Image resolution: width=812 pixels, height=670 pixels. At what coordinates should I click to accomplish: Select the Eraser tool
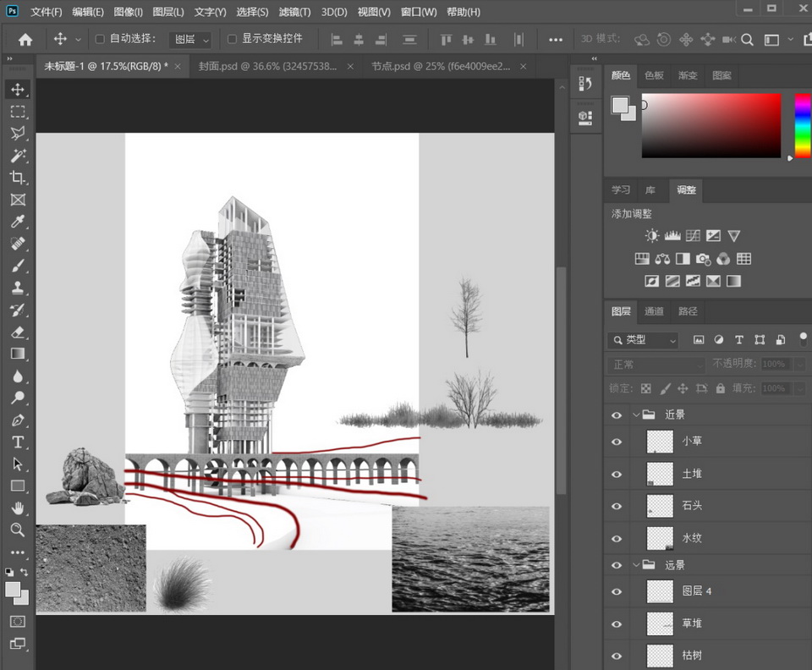pyautogui.click(x=18, y=332)
